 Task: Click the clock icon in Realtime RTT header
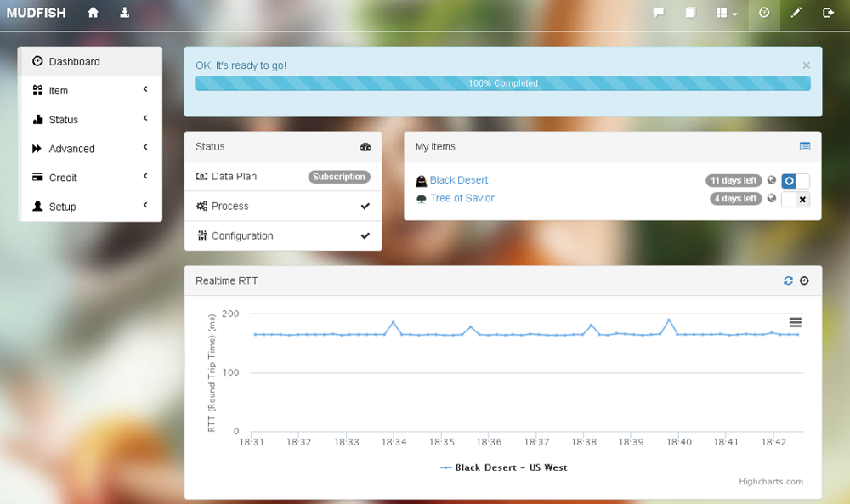pyautogui.click(x=804, y=280)
